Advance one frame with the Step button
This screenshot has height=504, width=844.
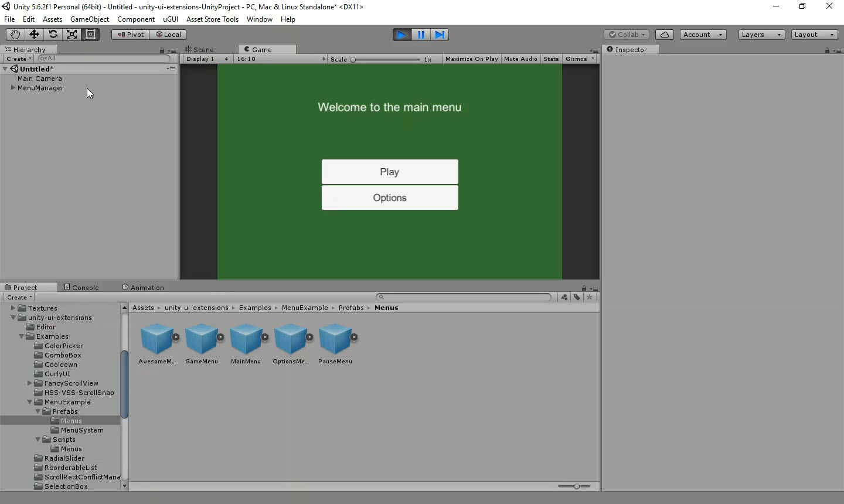pos(440,35)
